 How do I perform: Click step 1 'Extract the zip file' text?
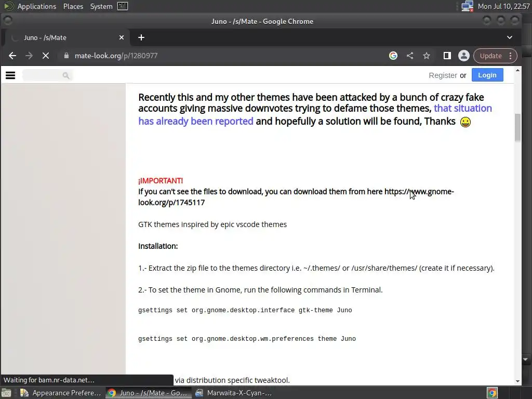[316, 268]
